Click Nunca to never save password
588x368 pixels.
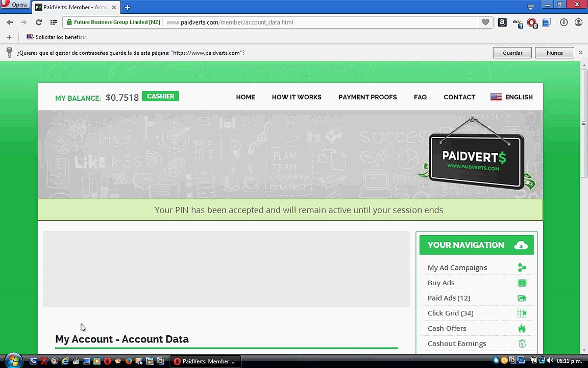tap(554, 53)
